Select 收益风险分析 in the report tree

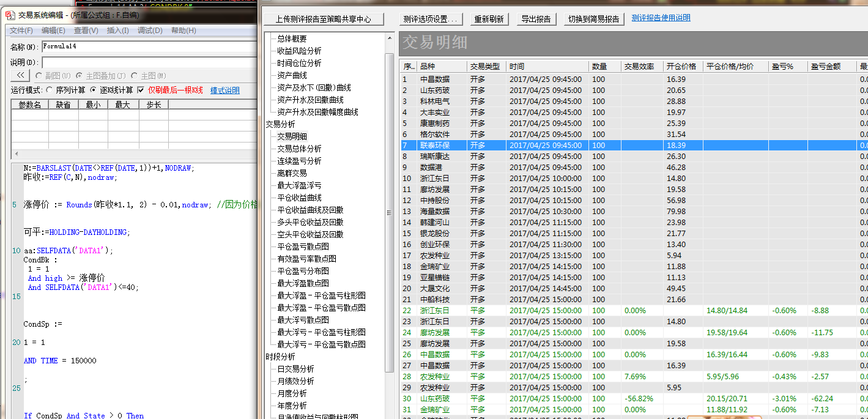coord(299,51)
